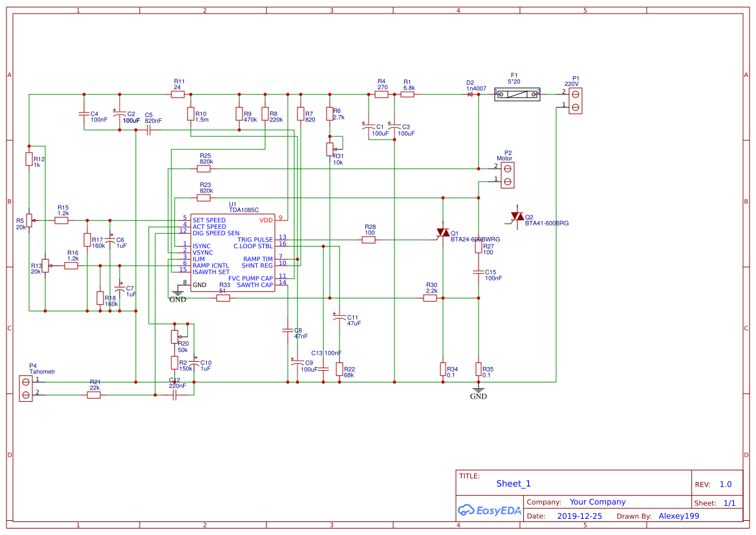
Task: Click the 'VSYNC' pin label
Action: (203, 253)
